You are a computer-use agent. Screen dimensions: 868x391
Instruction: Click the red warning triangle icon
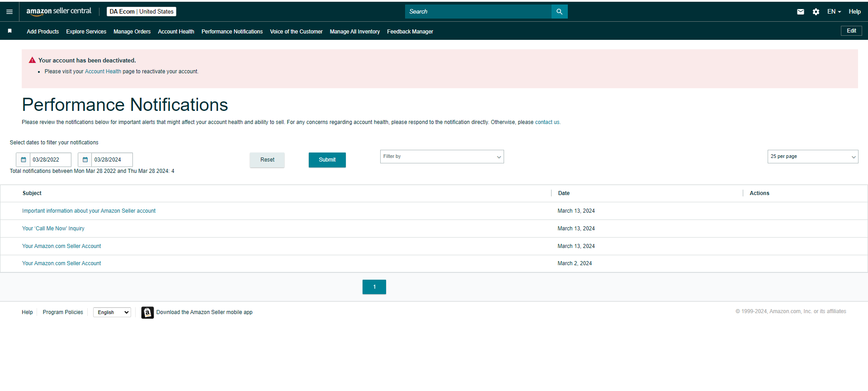coord(32,60)
